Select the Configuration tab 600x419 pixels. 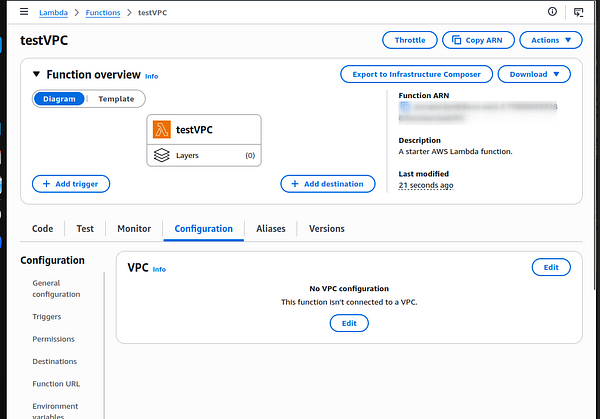204,229
